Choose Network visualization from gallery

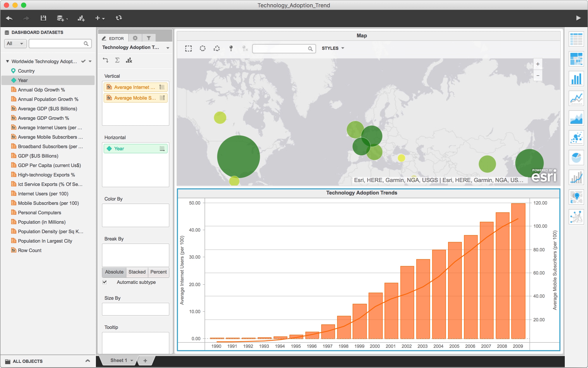coord(576,217)
